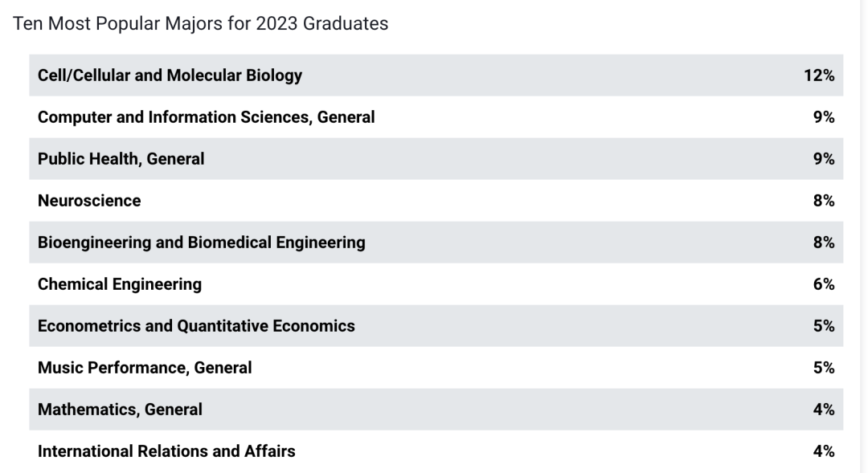This screenshot has width=868, height=473.
Task: Click the 12% value for Cell/Cellular Biology
Action: pyautogui.click(x=819, y=75)
